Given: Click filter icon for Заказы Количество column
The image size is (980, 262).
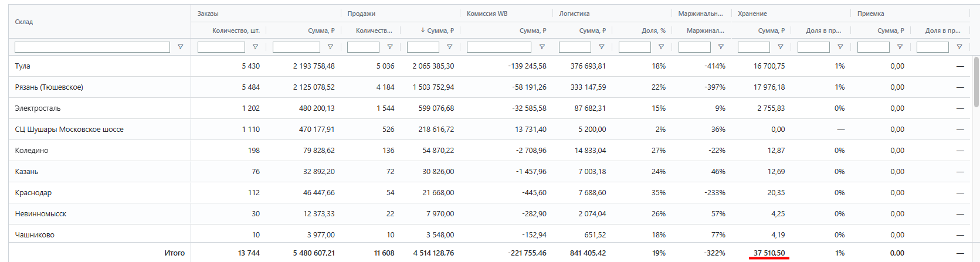Looking at the screenshot, I should tap(255, 47).
